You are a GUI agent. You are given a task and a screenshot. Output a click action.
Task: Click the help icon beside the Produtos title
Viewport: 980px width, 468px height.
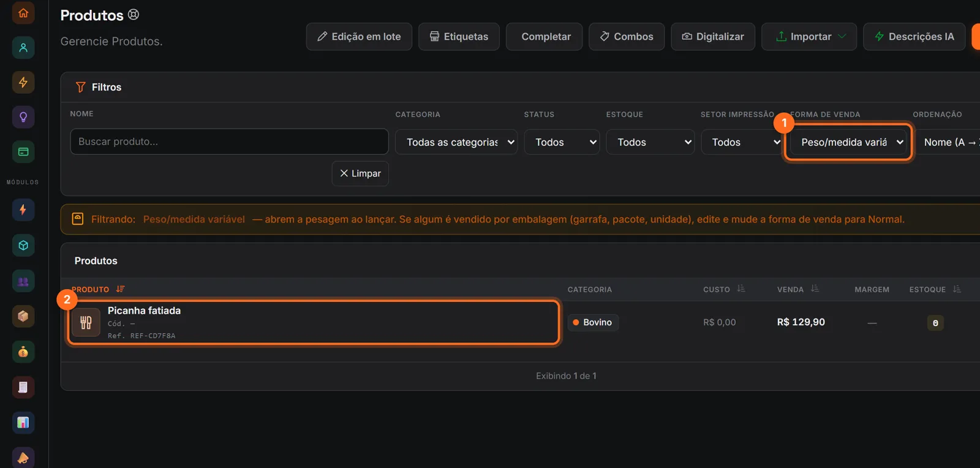point(134,15)
